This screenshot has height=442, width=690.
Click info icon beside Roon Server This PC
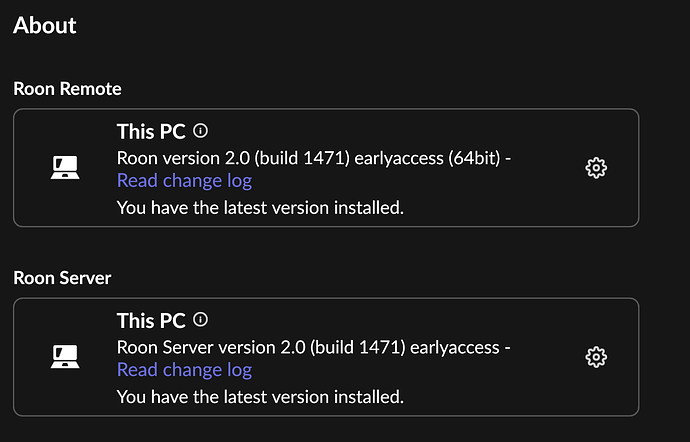[201, 320]
